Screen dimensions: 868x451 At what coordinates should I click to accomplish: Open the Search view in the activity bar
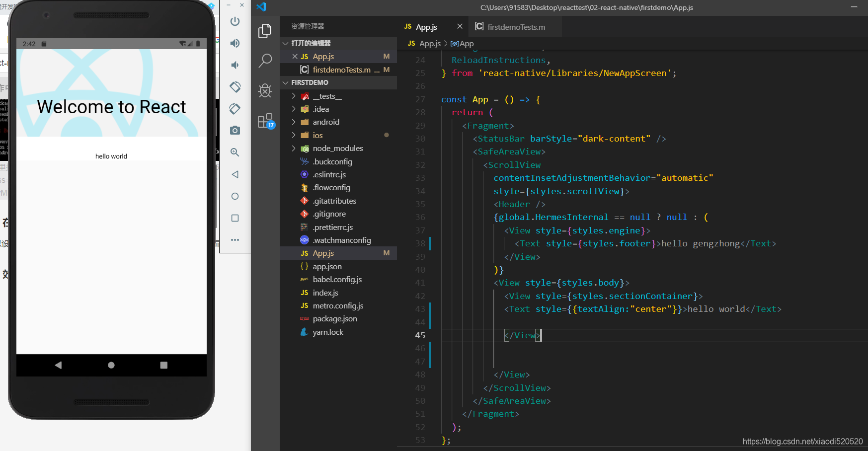point(265,61)
